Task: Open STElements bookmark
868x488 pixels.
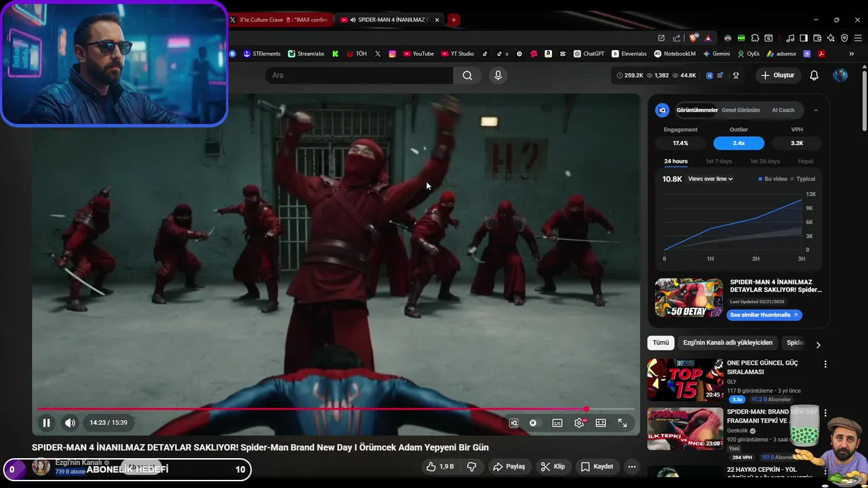Action: [262, 54]
